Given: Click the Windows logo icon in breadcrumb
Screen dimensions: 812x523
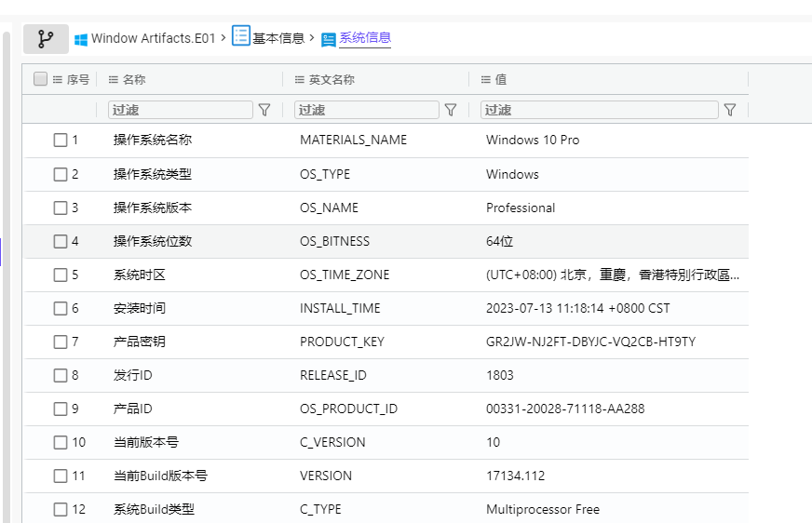Looking at the screenshot, I should coord(81,40).
